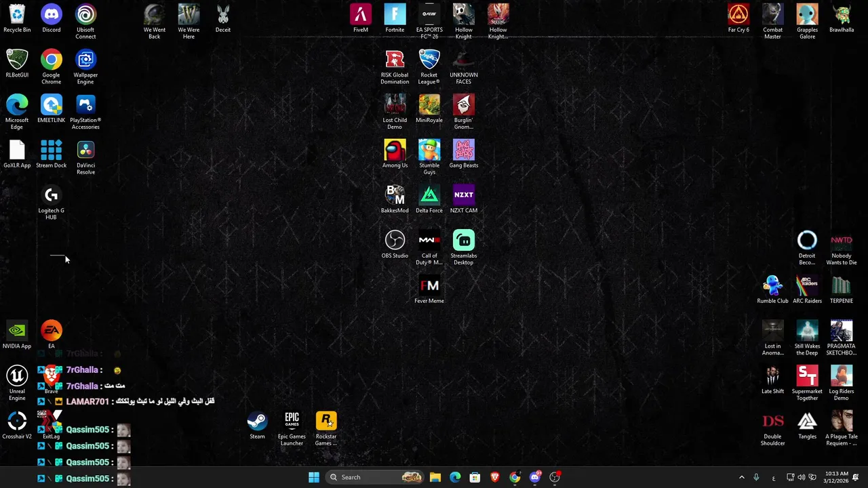This screenshot has width=868, height=488.
Task: Select the MiniRoyale desktop icon
Action: (429, 109)
